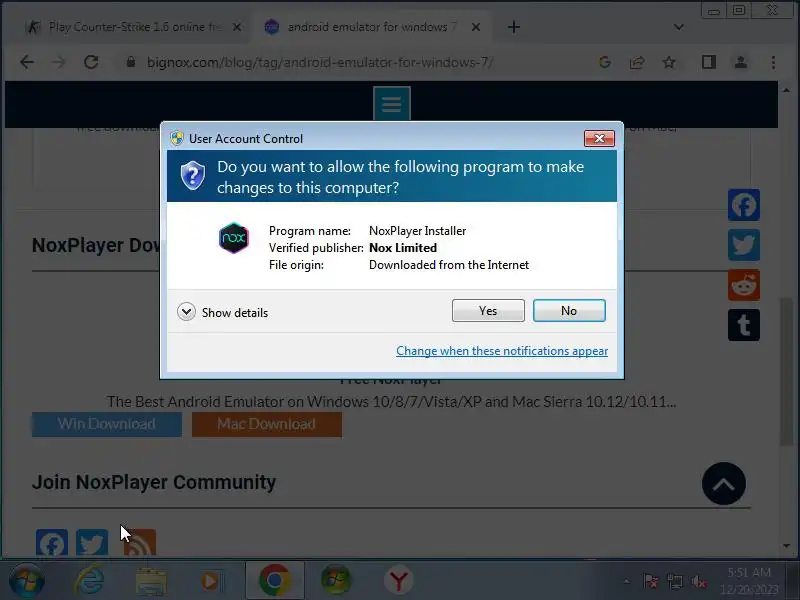Close the User Account Control dialog

coord(599,138)
